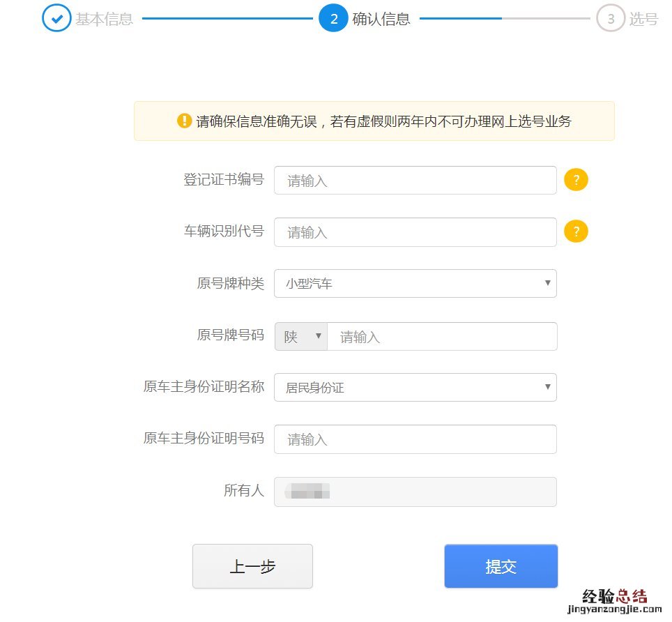Click the 上一步 button
Viewport: 672px width, 622px height.
tap(252, 566)
